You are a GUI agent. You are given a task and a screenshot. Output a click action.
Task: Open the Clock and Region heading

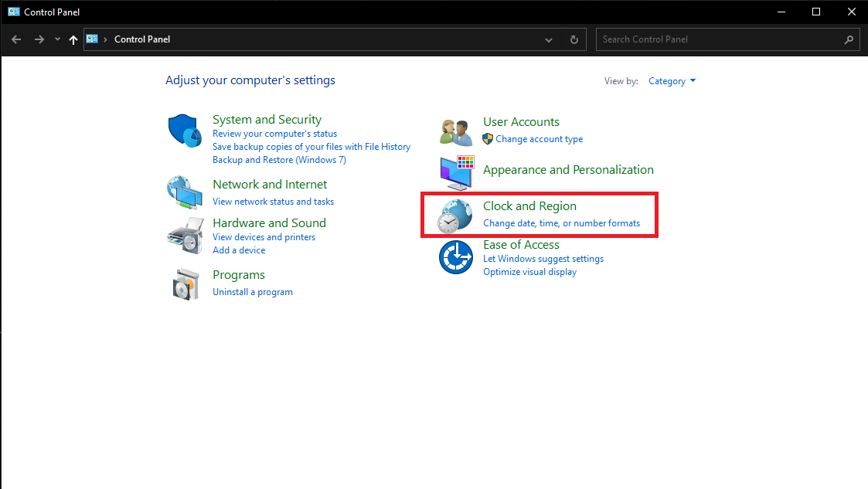(x=529, y=205)
